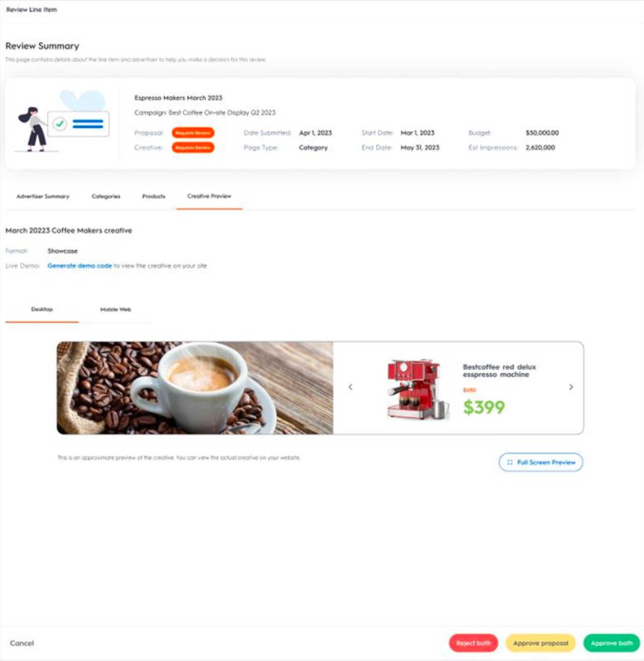Switch to the Categories tab
The width and height of the screenshot is (644, 661).
point(106,196)
